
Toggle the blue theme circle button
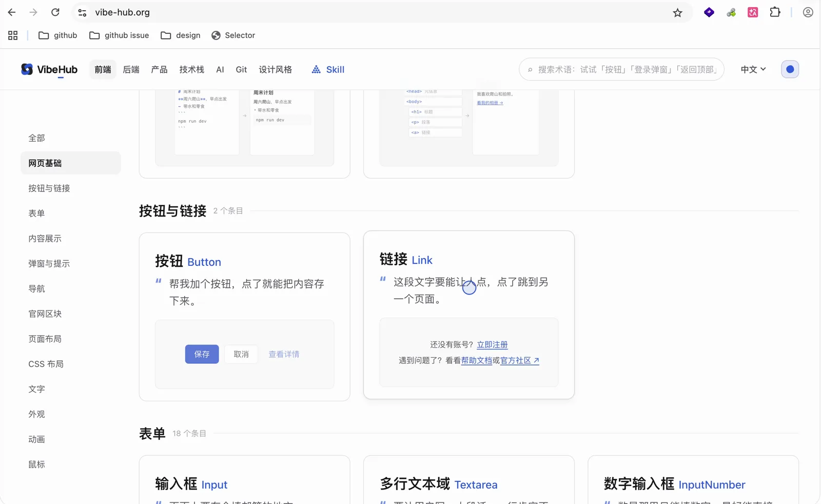tap(790, 69)
